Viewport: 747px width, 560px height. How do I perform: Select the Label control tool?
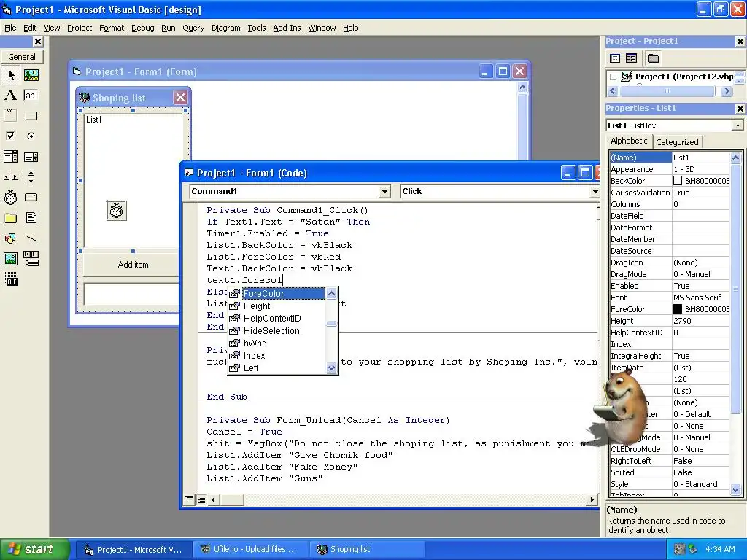(x=11, y=96)
